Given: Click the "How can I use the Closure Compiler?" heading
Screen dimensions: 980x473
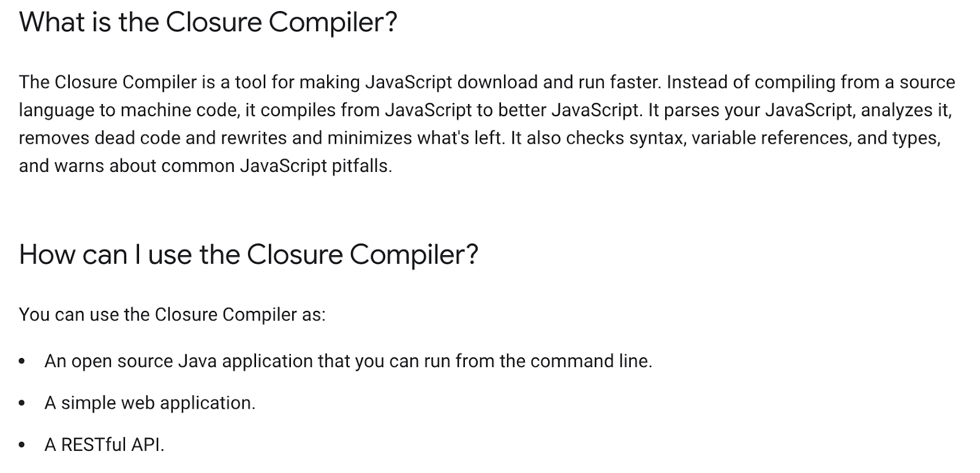Looking at the screenshot, I should (248, 255).
